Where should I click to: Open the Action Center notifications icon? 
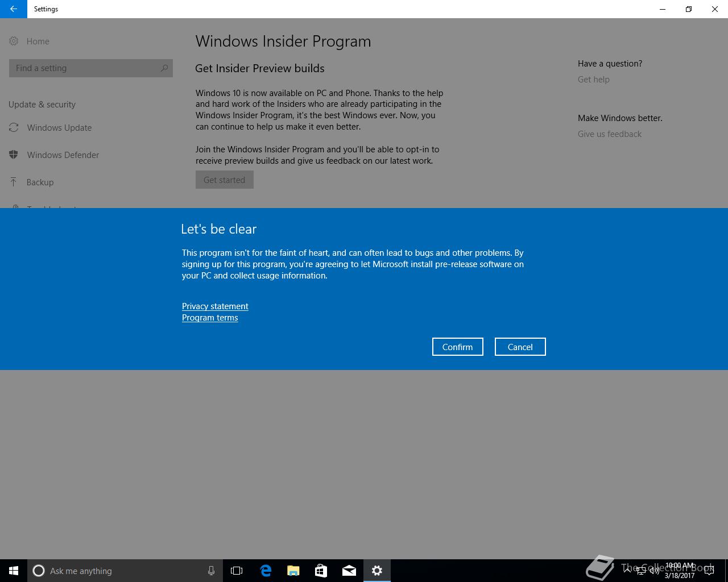pos(709,571)
